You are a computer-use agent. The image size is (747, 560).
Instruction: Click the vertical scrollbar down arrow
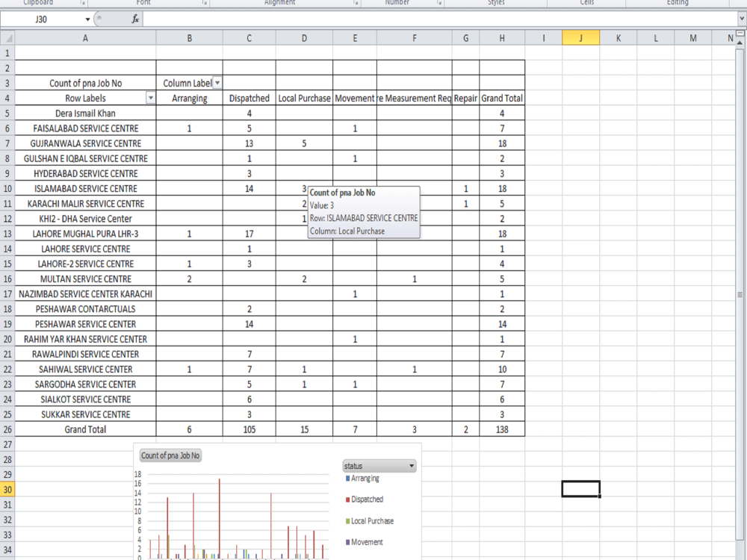(x=740, y=556)
